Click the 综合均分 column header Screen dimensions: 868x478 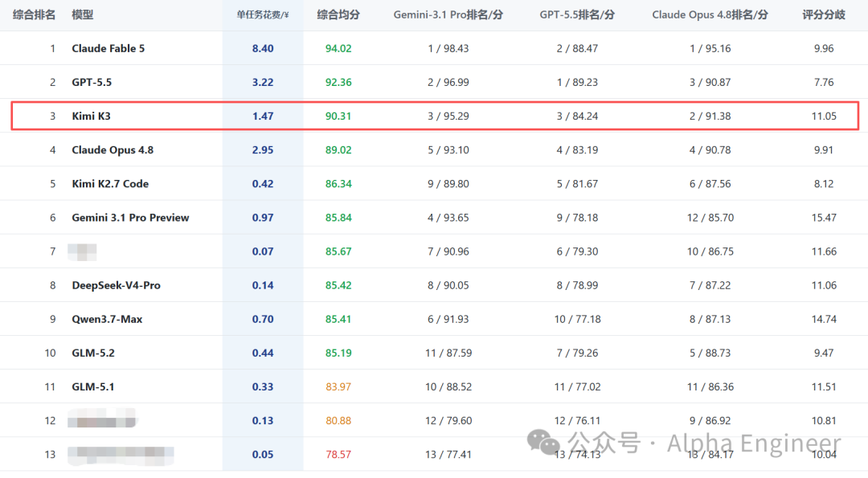[338, 15]
